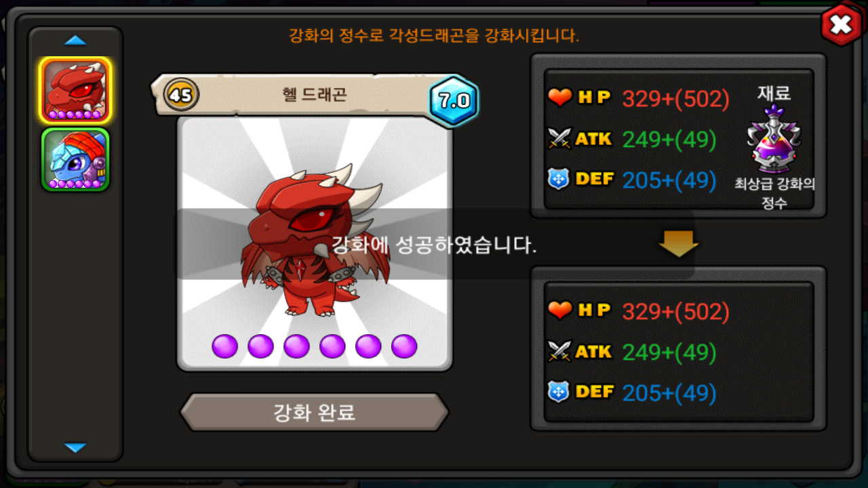
Task: Select the red Hell Dragon thumbnail
Action: [x=75, y=90]
